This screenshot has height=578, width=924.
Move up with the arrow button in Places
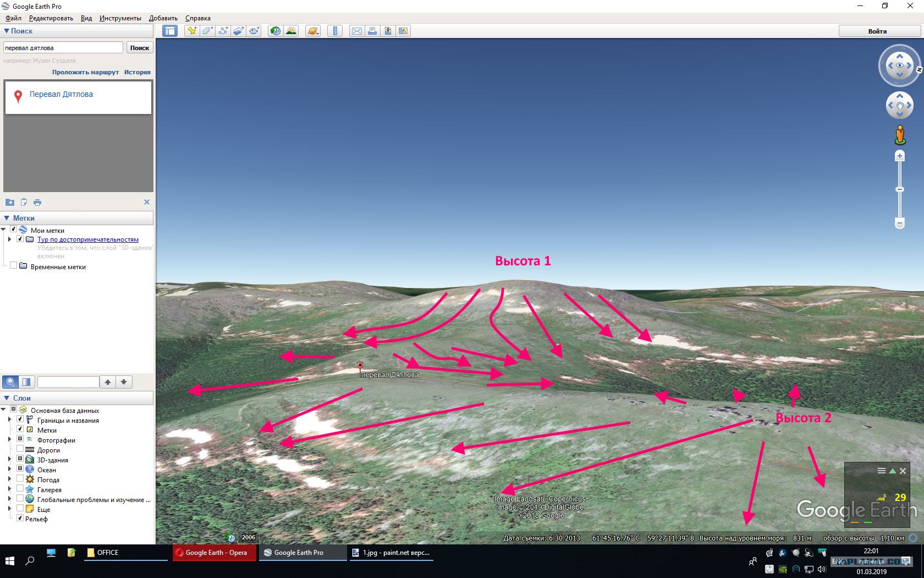coord(108,382)
